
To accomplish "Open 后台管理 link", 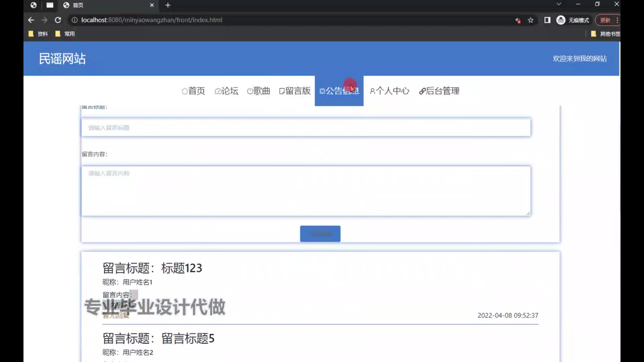I will tap(439, 91).
